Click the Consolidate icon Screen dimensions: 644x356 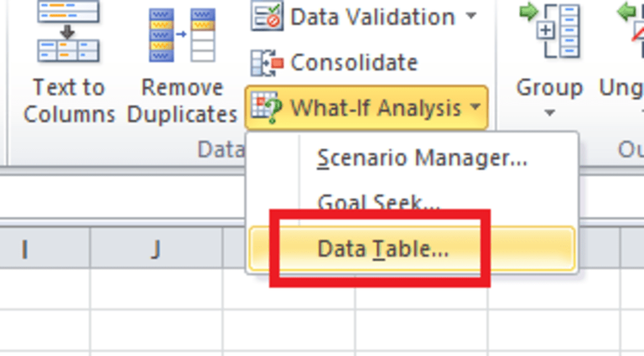[x=267, y=63]
